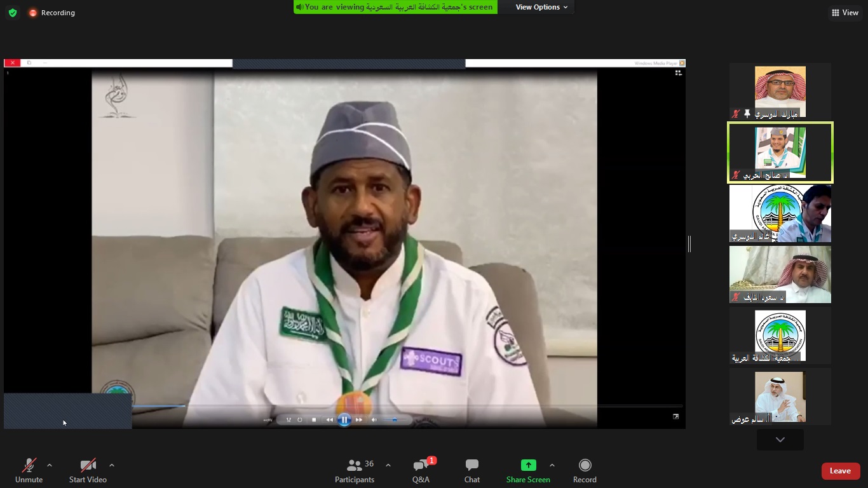Screen dimensions: 868x488
Task: Open audio options arrow beside Unmute
Action: (50, 465)
